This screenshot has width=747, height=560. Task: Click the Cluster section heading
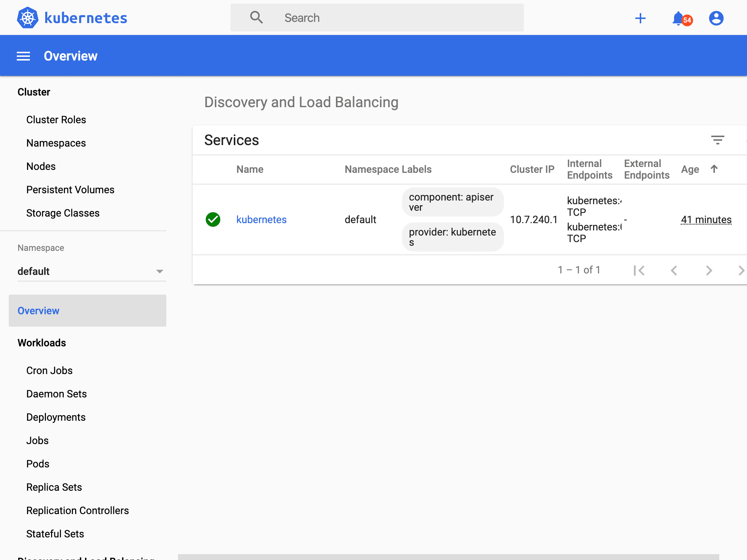[34, 92]
